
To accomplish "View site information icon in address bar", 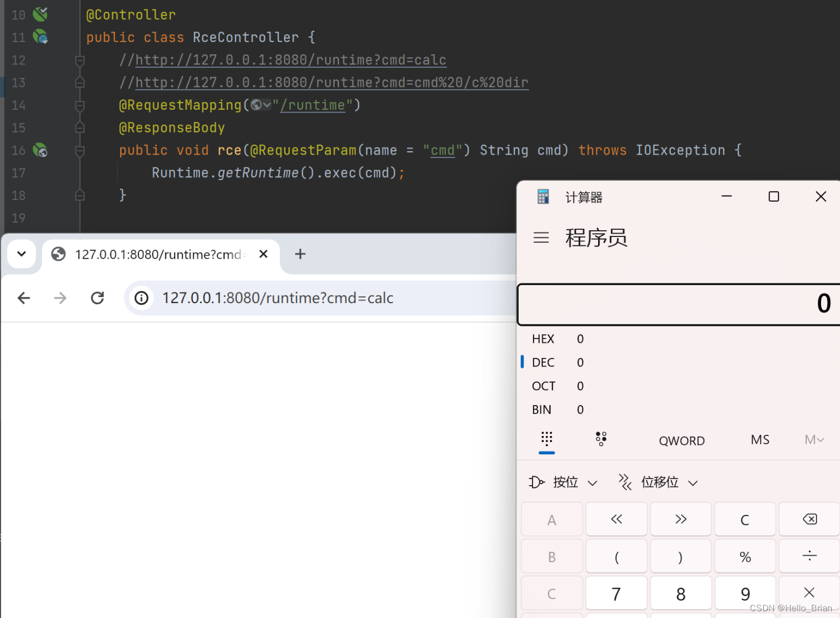I will point(142,298).
